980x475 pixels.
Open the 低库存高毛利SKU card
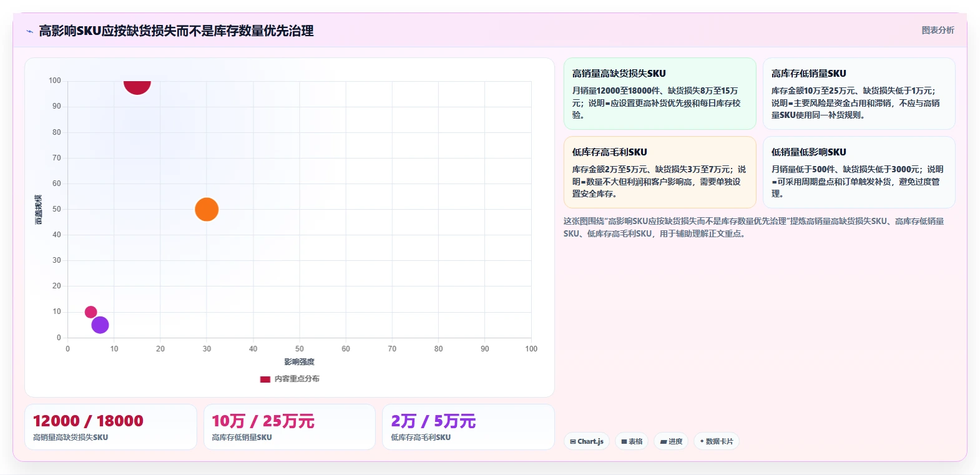tap(660, 172)
